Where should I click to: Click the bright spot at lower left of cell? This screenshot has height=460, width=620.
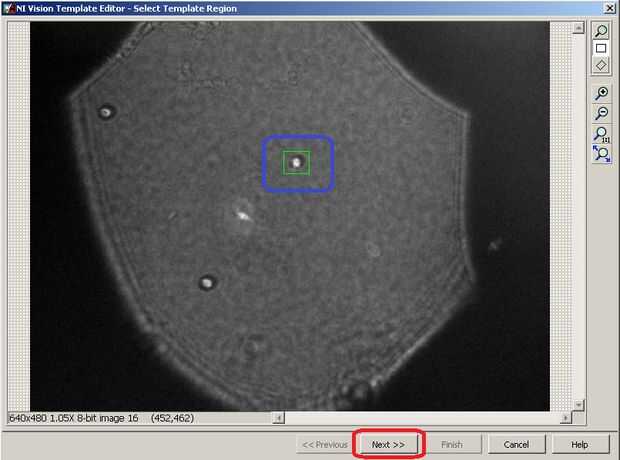tap(207, 283)
